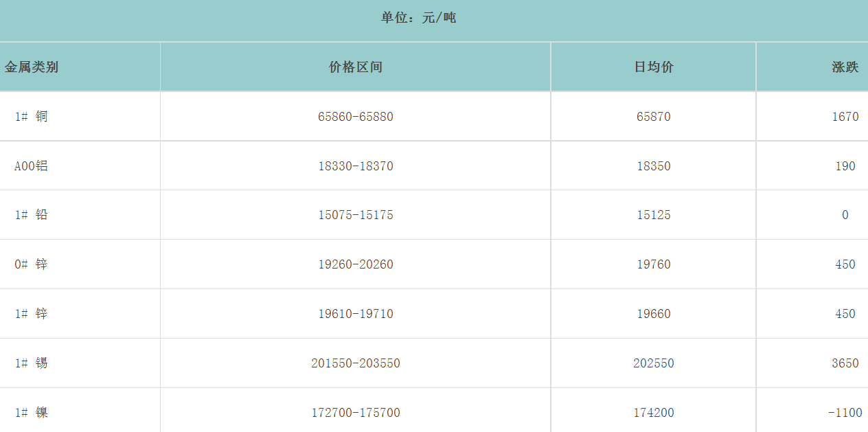868x432 pixels.
Task: Select the 19660 daily average value
Action: (x=654, y=314)
